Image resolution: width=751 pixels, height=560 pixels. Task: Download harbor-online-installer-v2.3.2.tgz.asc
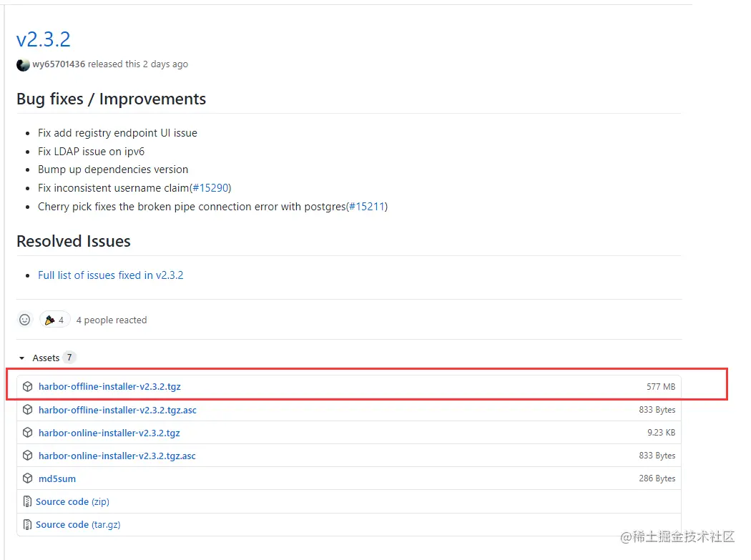117,456
